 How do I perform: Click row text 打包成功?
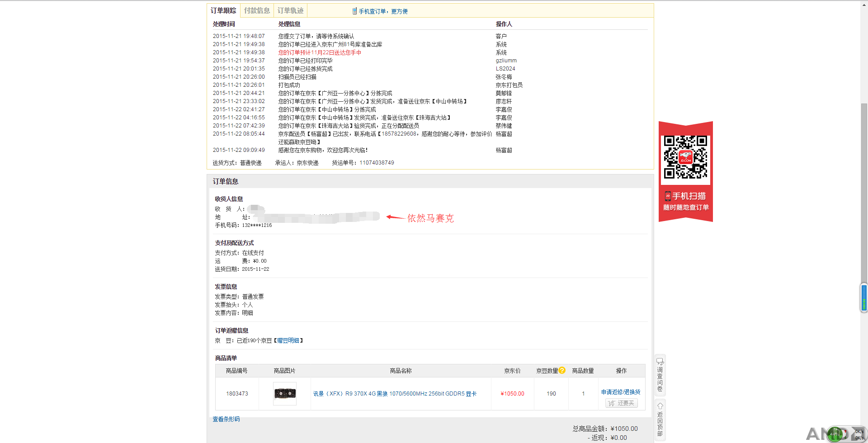coord(289,85)
